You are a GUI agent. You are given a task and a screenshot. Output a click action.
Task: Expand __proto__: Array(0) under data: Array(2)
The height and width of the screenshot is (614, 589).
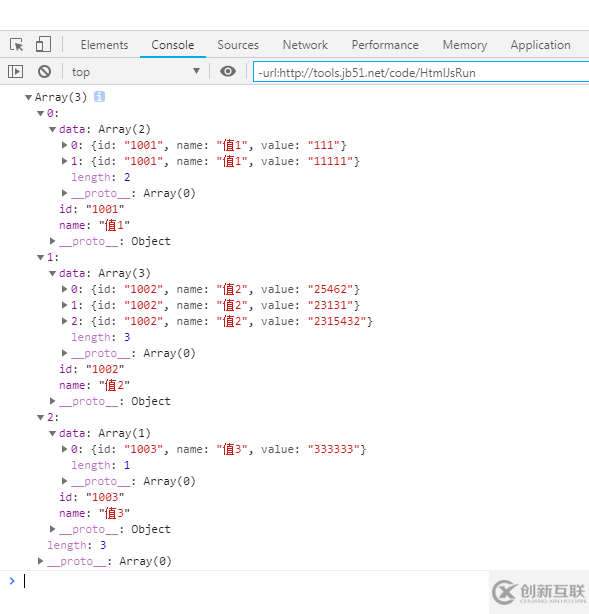(65, 193)
